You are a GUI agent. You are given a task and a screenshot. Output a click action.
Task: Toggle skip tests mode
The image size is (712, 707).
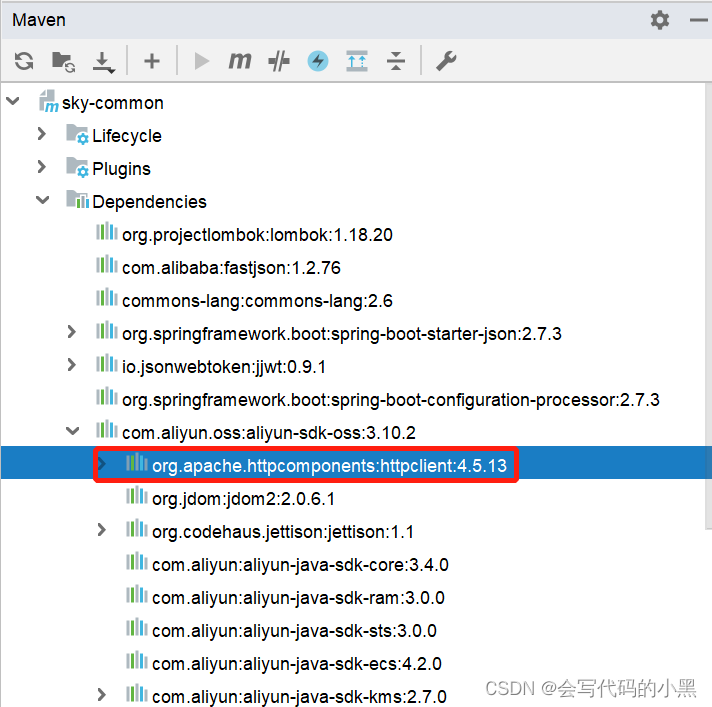click(279, 61)
